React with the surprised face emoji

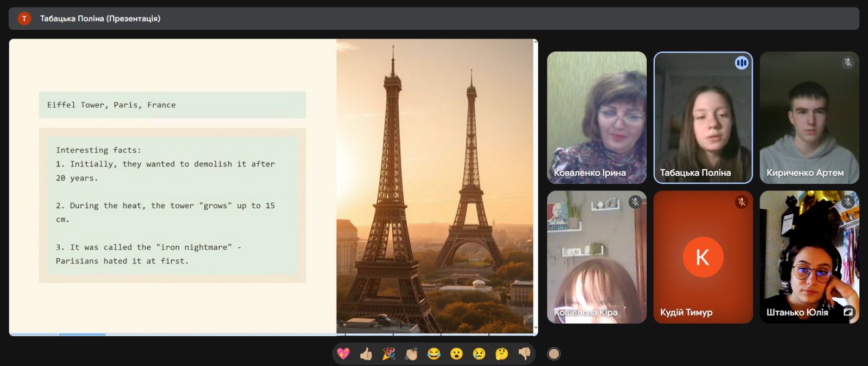tap(457, 354)
